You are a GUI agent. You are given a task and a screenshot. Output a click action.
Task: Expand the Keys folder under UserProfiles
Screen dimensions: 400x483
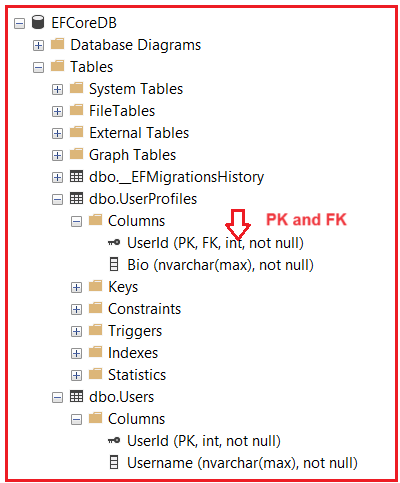pyautogui.click(x=76, y=287)
